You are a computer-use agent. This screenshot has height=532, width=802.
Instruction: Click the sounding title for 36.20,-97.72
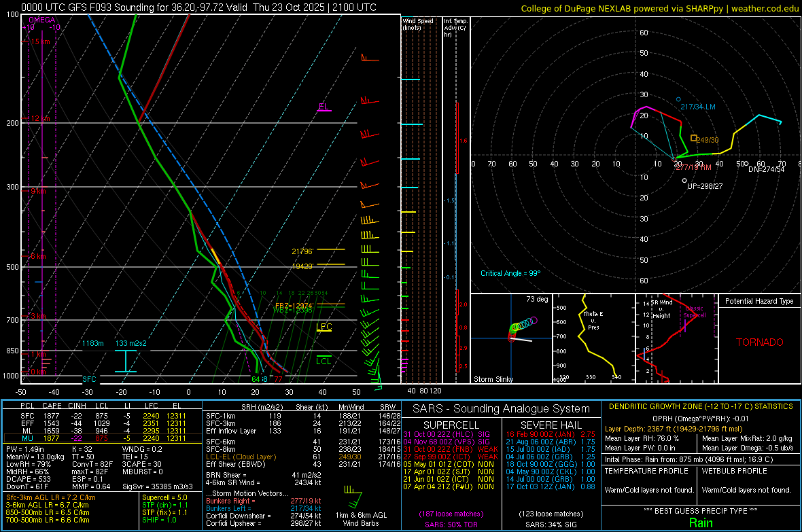pyautogui.click(x=198, y=7)
